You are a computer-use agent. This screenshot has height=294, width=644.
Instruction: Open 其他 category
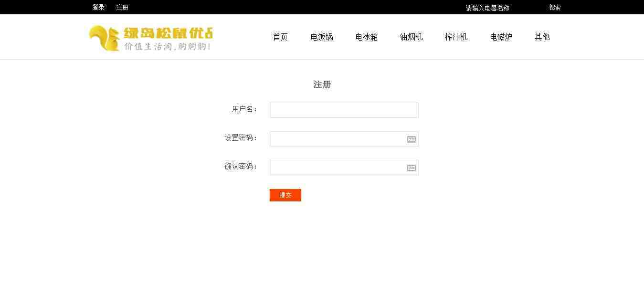(x=542, y=37)
